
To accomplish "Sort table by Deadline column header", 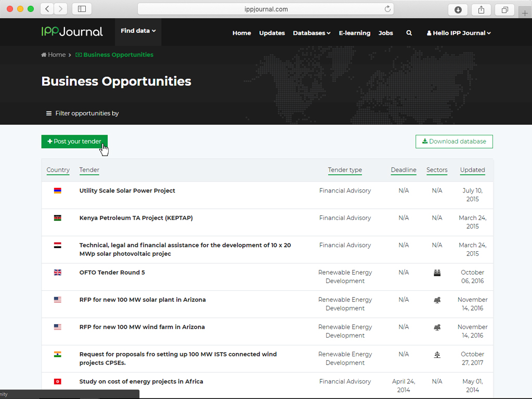I will 404,170.
